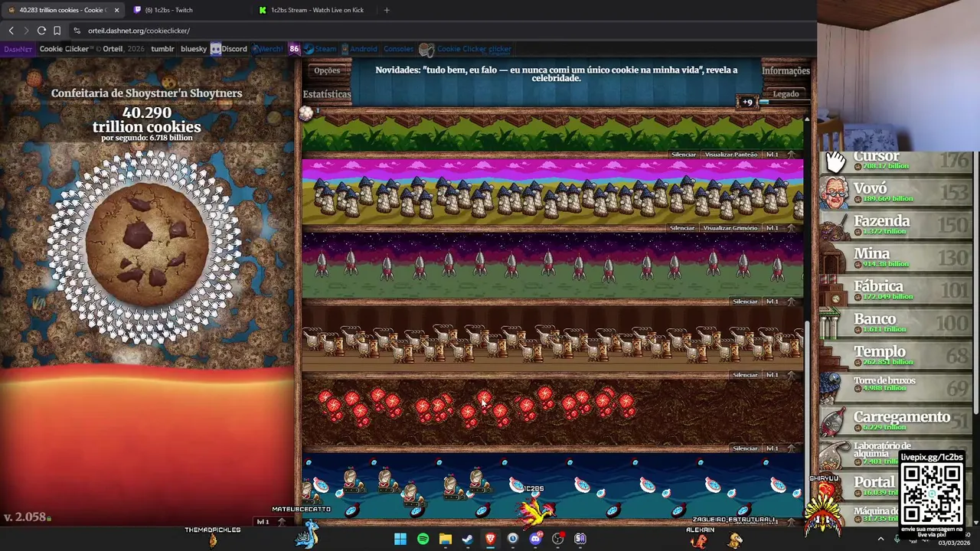The image size is (980, 551).
Task: Open Cookie Clicker clicker link
Action: coord(465,49)
